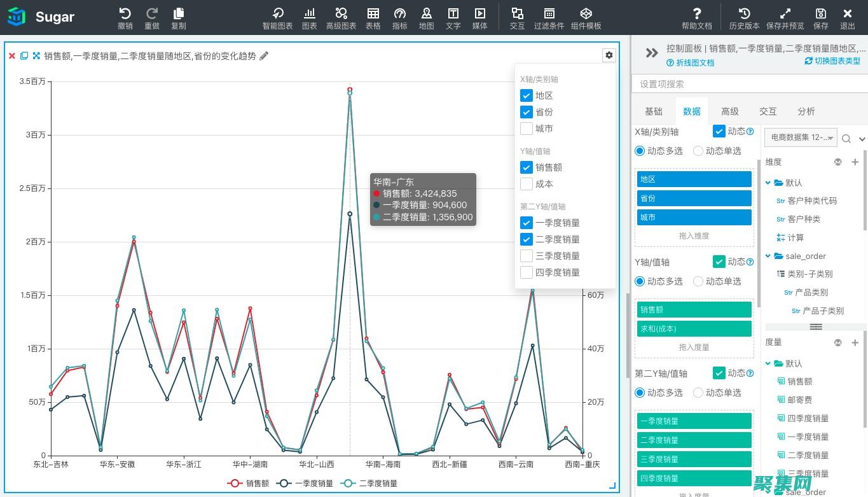Switch to the 高级 tab
Screen dimensions: 868x497
tap(729, 111)
